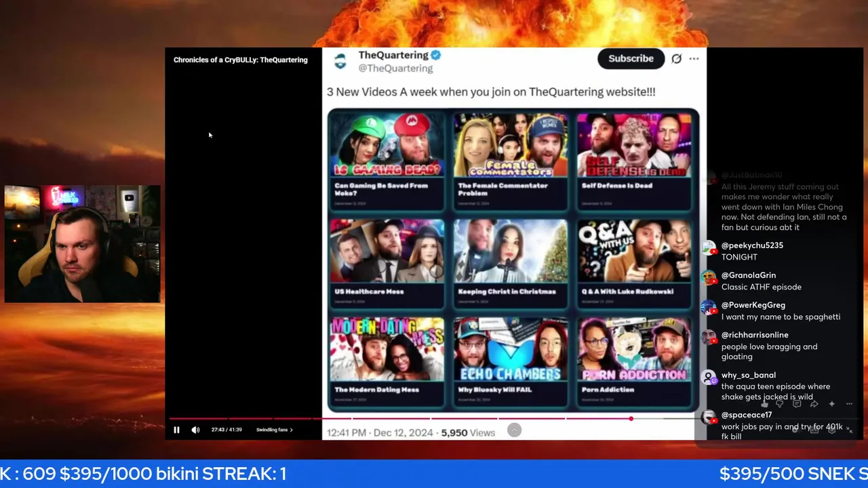Click the thumbs-up like icon behind chat
The width and height of the screenshot is (868, 488).
click(x=765, y=404)
